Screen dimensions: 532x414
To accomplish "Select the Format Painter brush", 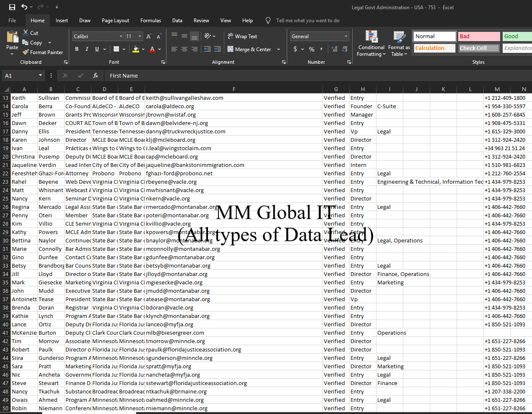I will 26,52.
